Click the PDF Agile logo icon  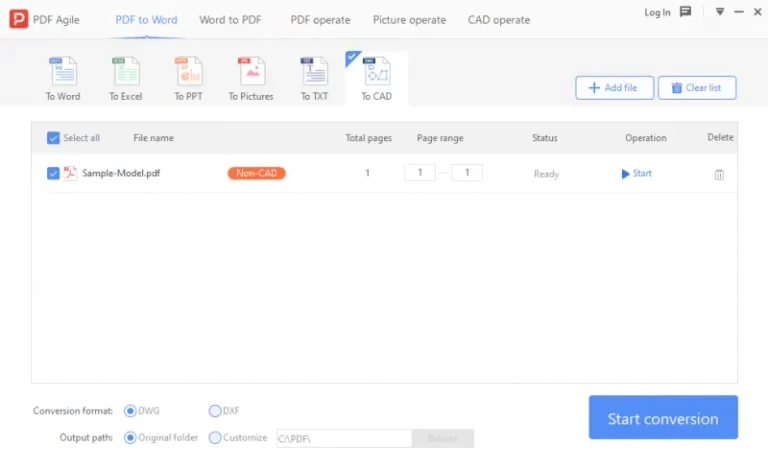pos(19,19)
